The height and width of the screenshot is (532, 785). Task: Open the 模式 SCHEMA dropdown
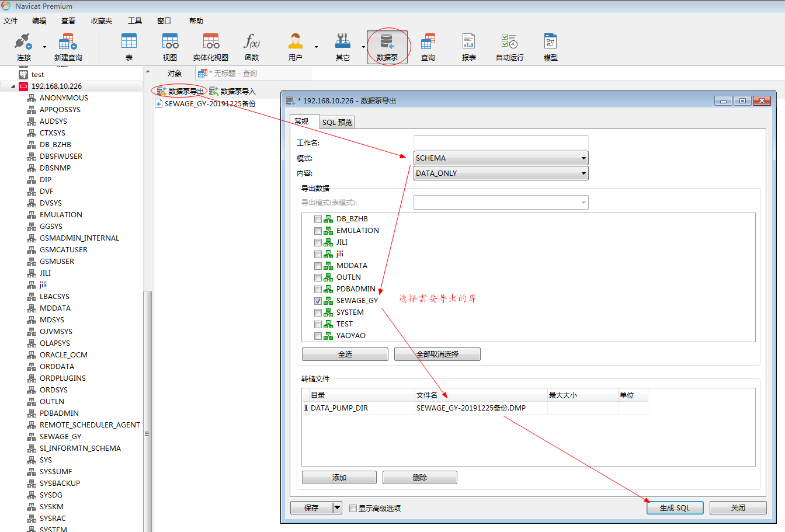point(501,158)
